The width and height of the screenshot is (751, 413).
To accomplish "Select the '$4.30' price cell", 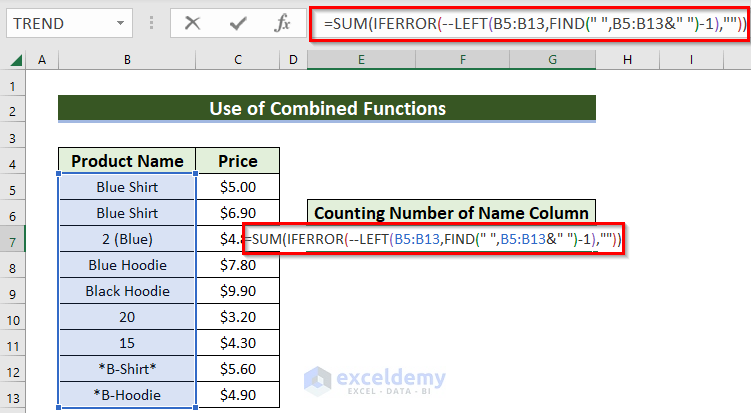I will tap(238, 343).
